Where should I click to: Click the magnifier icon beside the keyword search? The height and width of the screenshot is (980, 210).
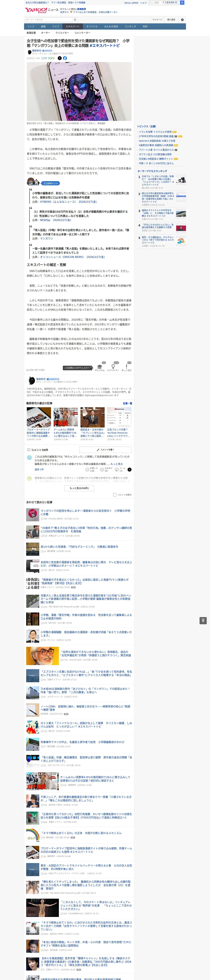pos(75,20)
